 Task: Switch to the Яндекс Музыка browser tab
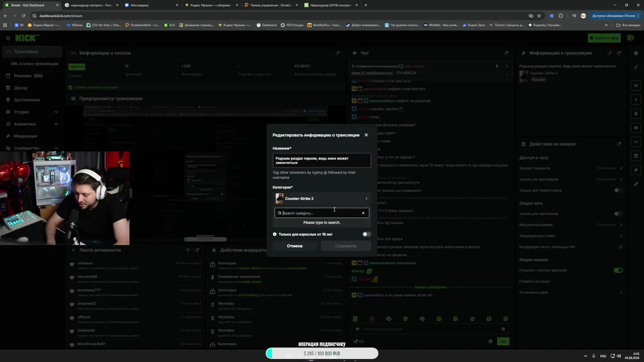pos(212,5)
